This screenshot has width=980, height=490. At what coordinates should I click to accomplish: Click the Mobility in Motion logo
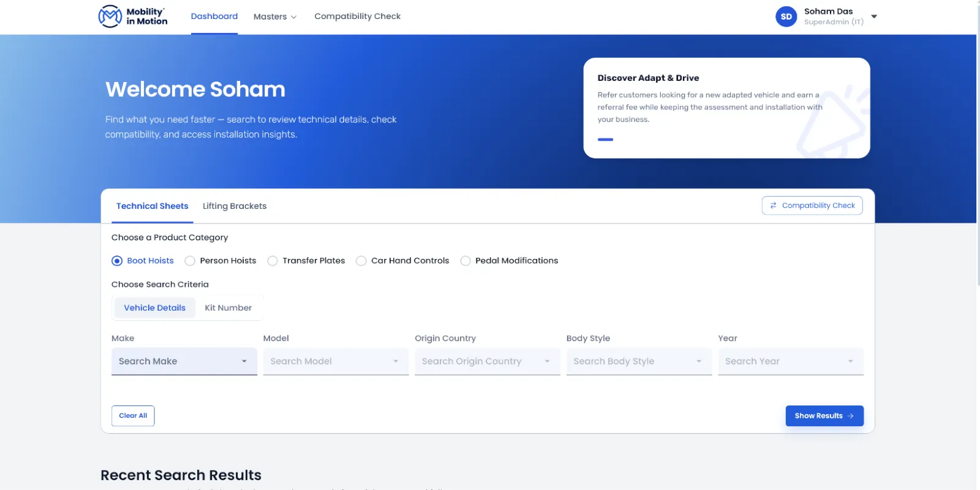133,17
